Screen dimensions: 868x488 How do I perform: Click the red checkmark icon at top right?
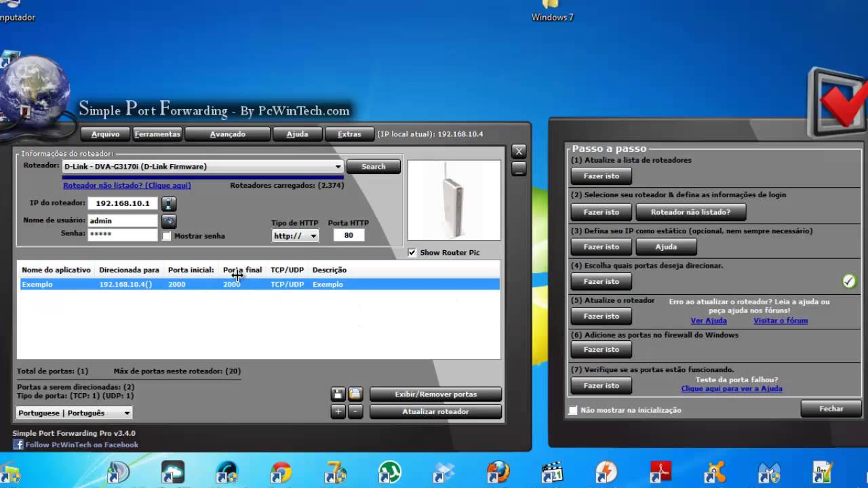[838, 103]
